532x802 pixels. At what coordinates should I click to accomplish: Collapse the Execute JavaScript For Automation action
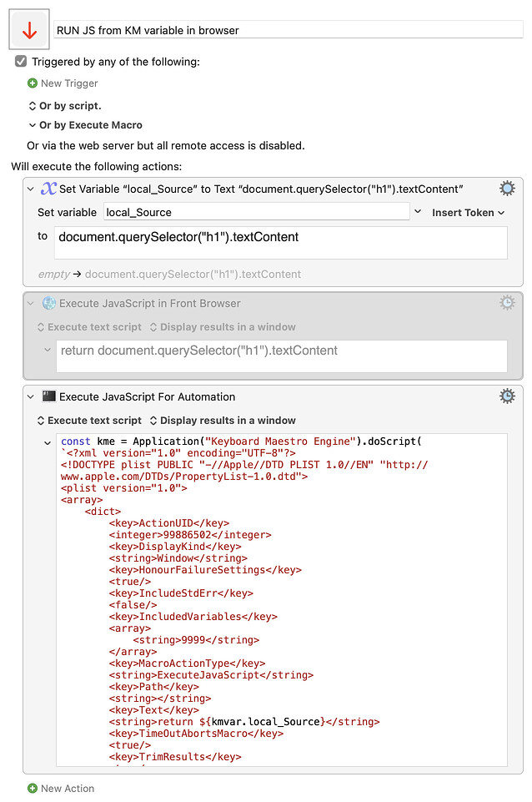point(31,397)
